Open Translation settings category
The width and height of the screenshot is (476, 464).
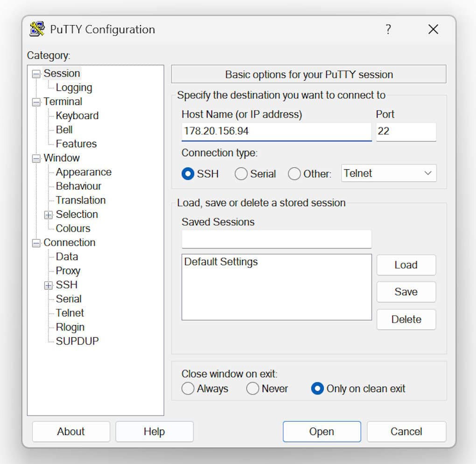click(80, 200)
